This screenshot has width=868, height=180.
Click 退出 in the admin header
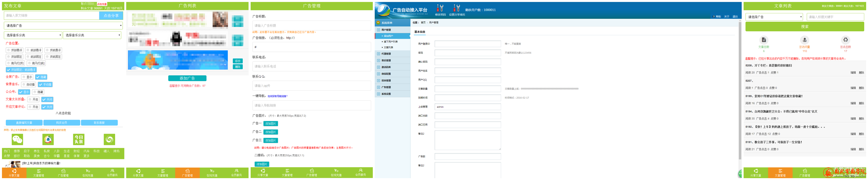click(735, 17)
